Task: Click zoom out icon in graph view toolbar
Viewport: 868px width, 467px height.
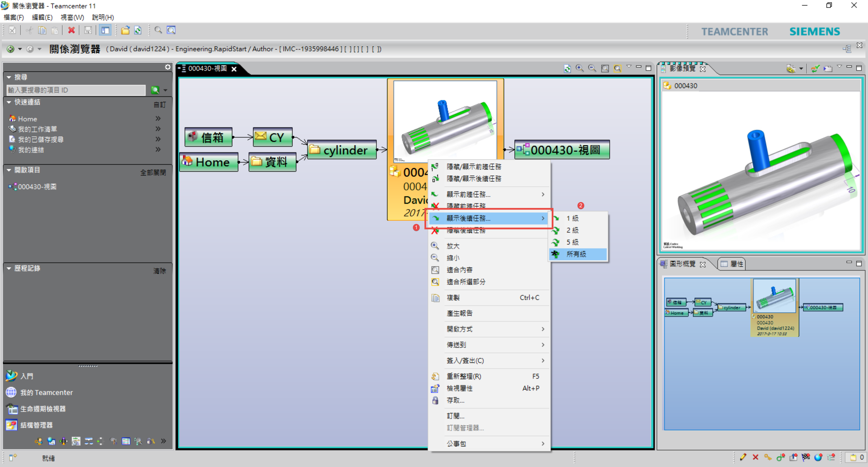Action: point(592,68)
